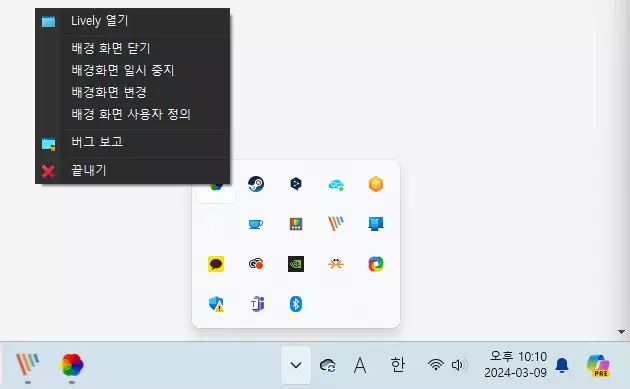This screenshot has width=630, height=389.
Task: Open the notification bell icon
Action: pos(562,365)
